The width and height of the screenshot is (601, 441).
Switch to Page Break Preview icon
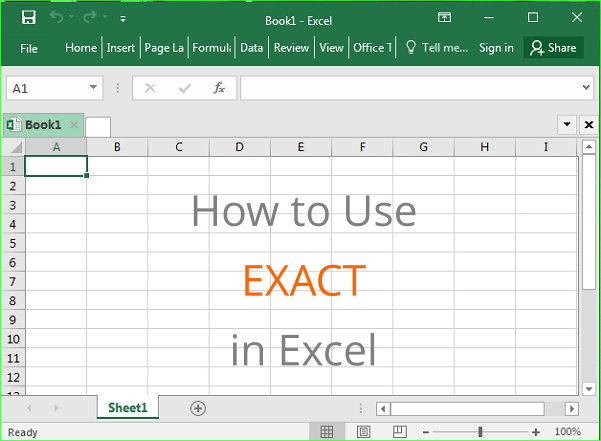tap(400, 432)
